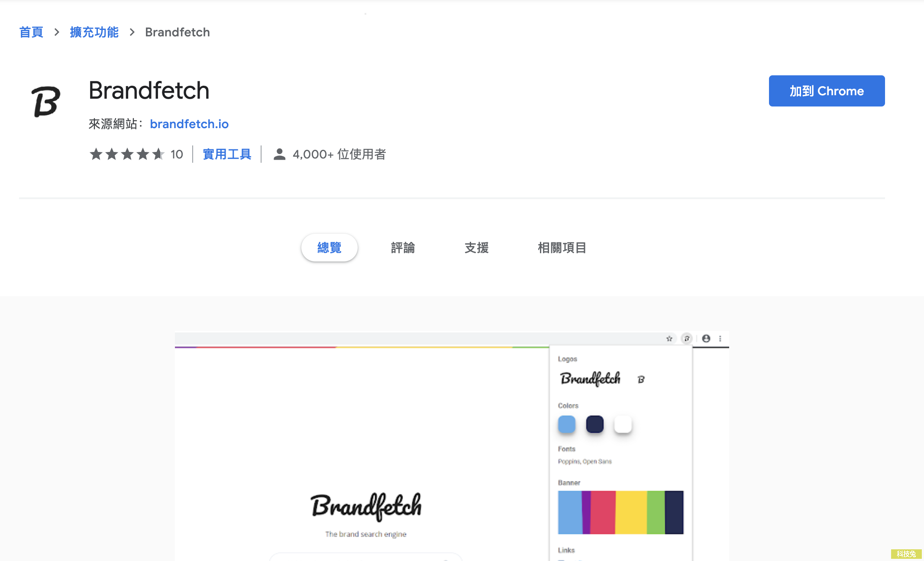Select the light blue color swatch
This screenshot has width=924, height=561.
pos(567,424)
